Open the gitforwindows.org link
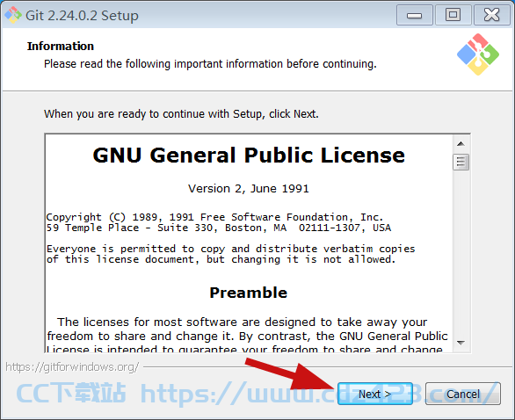Image resolution: width=515 pixels, height=420 pixels. click(x=72, y=366)
